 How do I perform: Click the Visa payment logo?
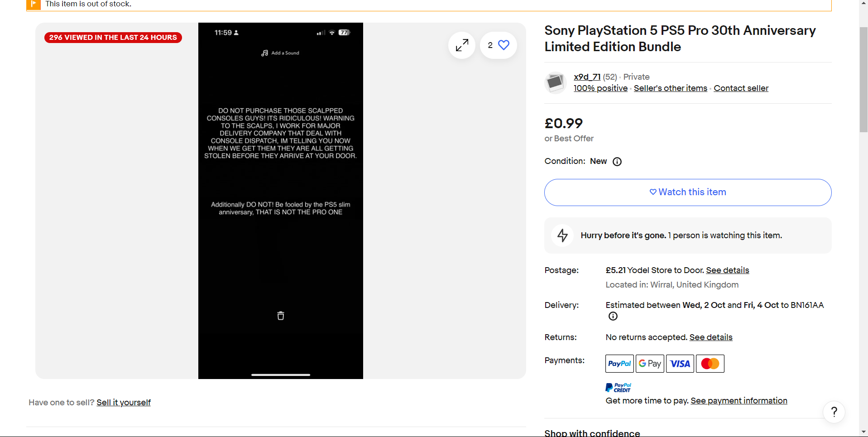tap(680, 364)
